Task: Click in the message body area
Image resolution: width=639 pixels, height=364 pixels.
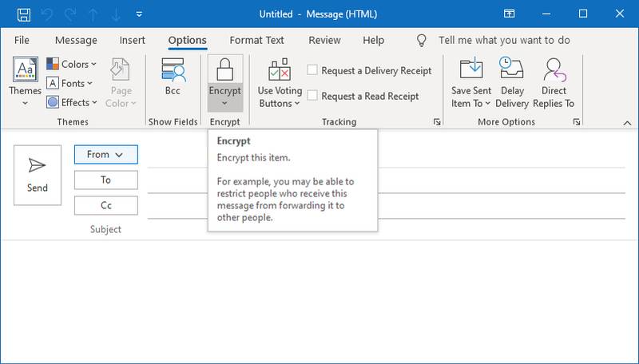Action: (319, 301)
